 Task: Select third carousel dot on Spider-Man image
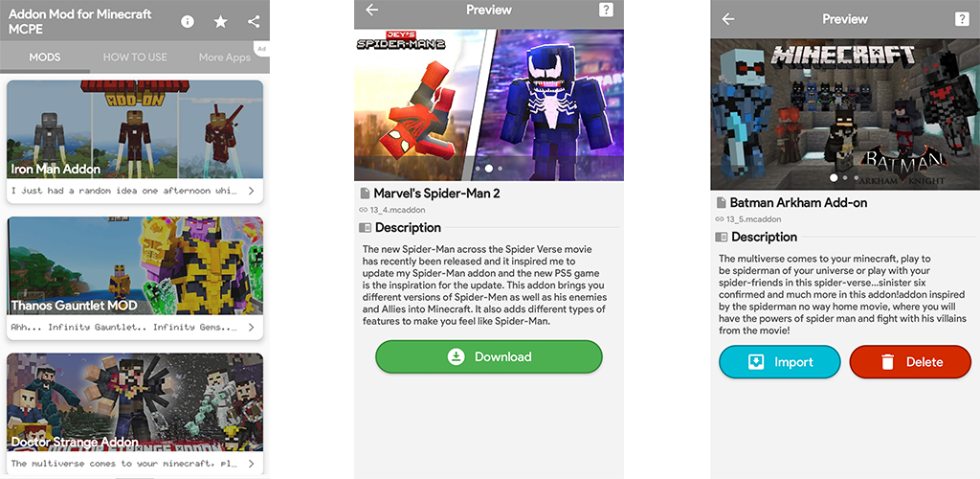click(x=500, y=169)
